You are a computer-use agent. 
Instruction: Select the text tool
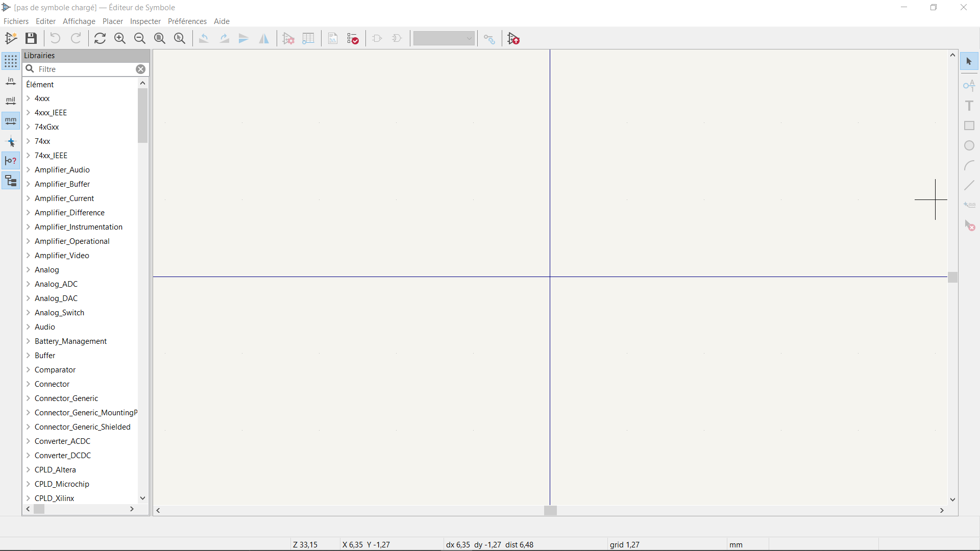tap(969, 106)
